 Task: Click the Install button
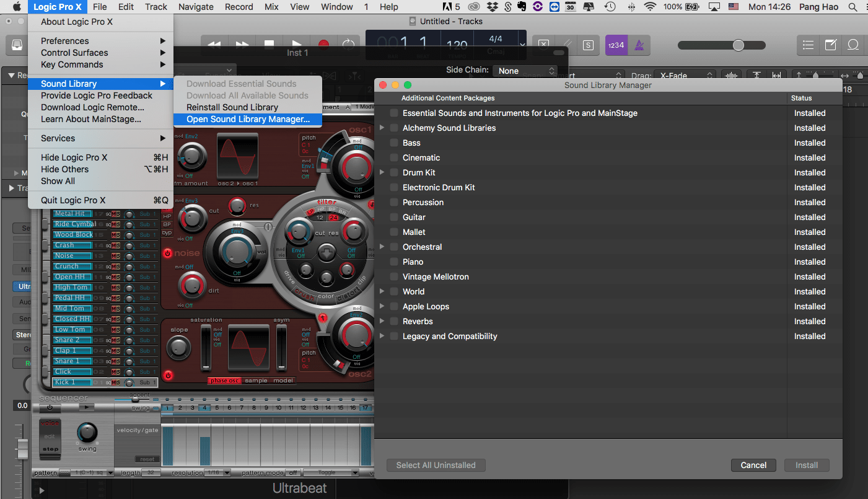807,465
